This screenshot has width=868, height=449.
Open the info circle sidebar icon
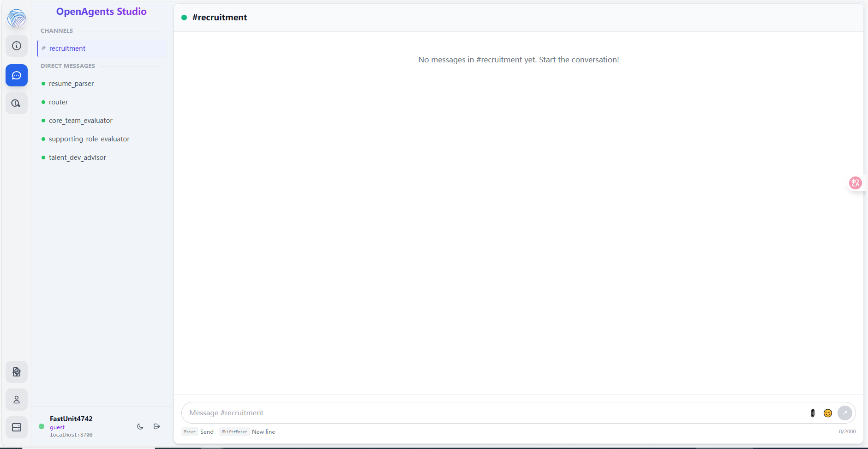pyautogui.click(x=17, y=46)
